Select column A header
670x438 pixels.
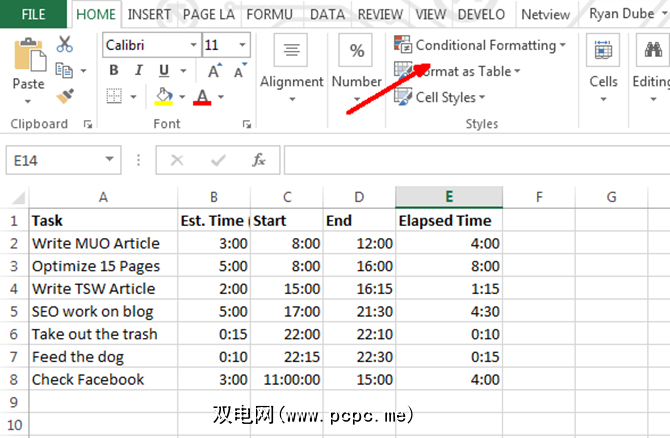pyautogui.click(x=103, y=197)
